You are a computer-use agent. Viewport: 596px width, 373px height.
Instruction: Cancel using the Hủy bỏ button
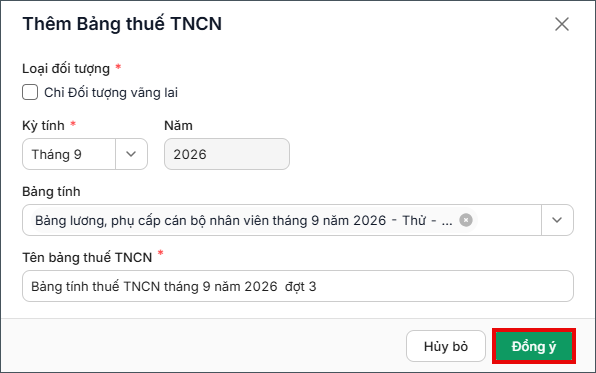click(x=446, y=346)
